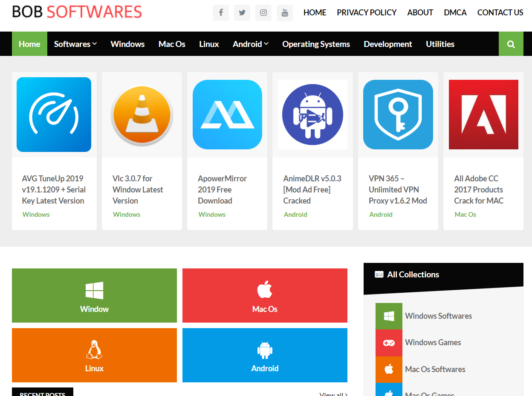This screenshot has width=532, height=396.
Task: Open VPN 365 Unlimited VPN Proxy title
Action: [398, 189]
